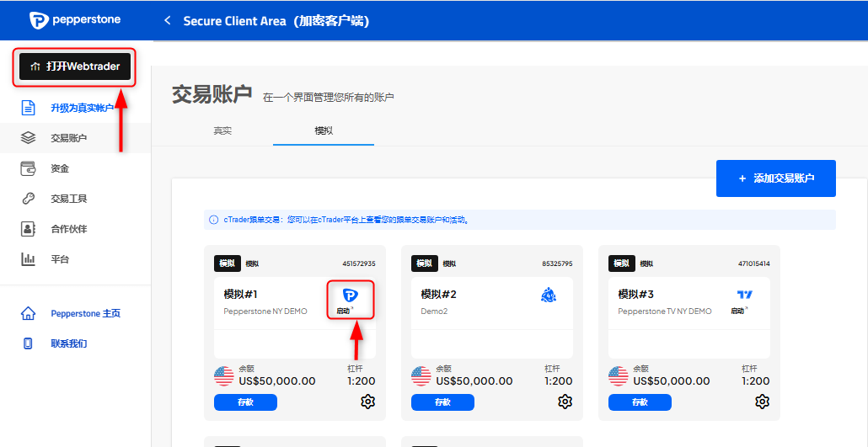Click the info icon in cTrader notice
The image size is (868, 447).
(x=213, y=221)
